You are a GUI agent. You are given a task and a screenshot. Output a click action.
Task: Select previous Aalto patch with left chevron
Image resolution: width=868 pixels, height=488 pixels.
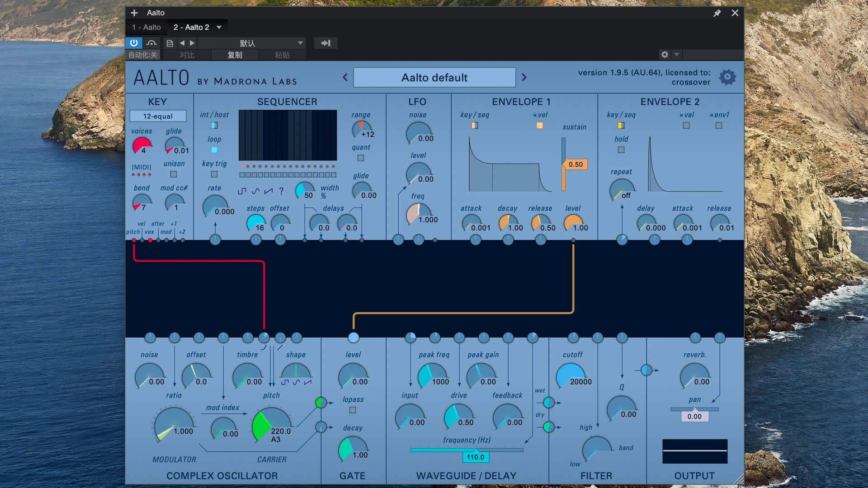(x=345, y=77)
